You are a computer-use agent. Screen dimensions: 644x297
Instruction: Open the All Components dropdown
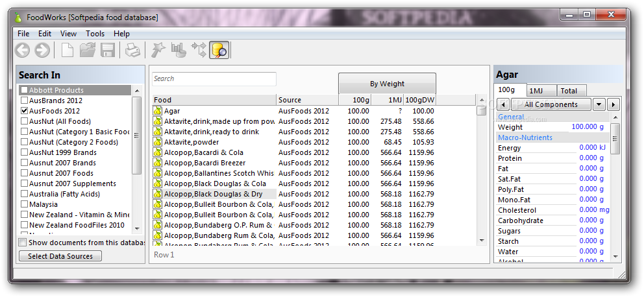(x=551, y=104)
